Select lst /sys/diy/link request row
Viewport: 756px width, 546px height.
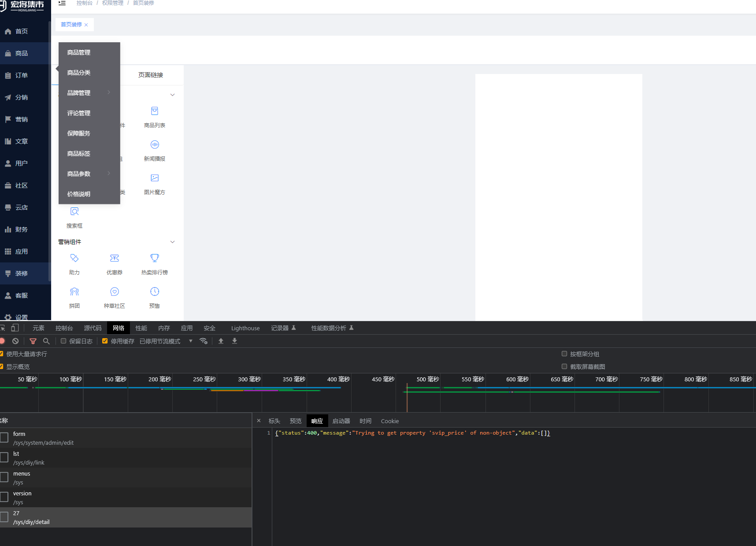click(x=126, y=458)
